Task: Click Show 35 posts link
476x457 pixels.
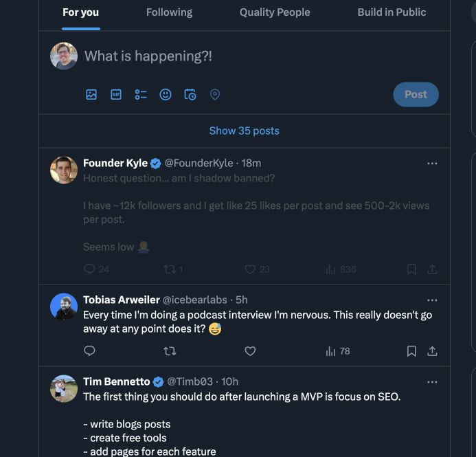Action: coord(244,131)
